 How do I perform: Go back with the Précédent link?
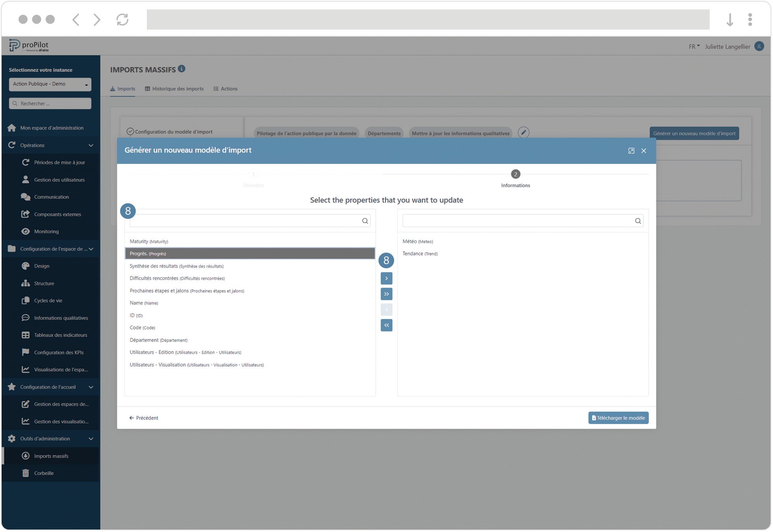[x=144, y=418]
